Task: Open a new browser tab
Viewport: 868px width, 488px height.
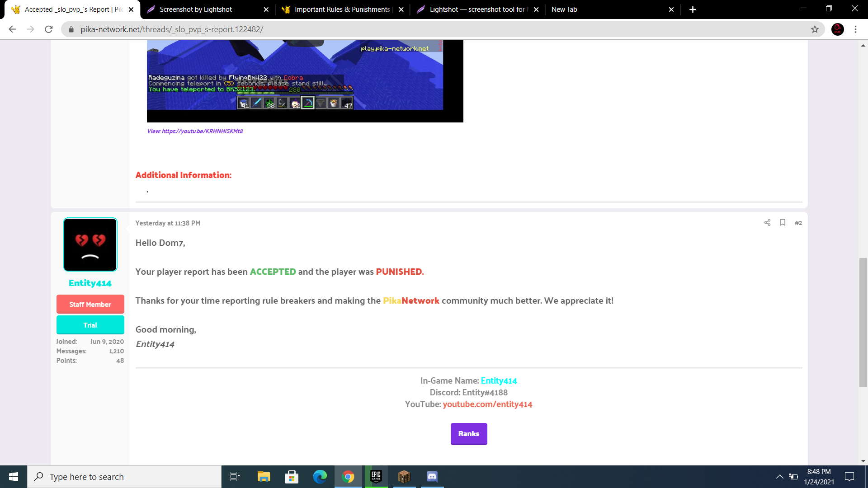Action: click(693, 9)
